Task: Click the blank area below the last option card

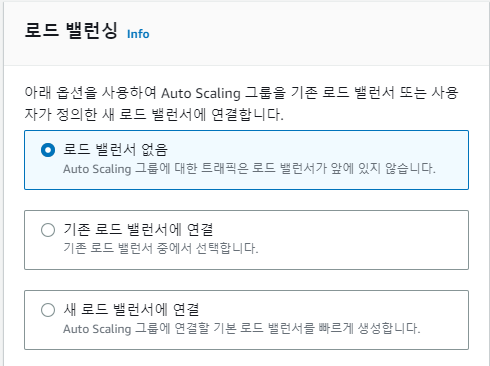Action: [247, 358]
